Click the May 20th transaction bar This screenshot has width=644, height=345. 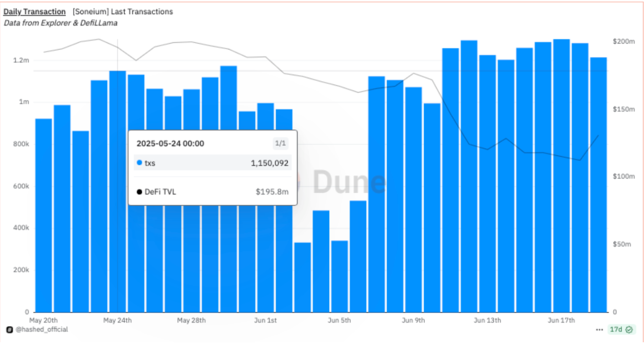coord(44,215)
